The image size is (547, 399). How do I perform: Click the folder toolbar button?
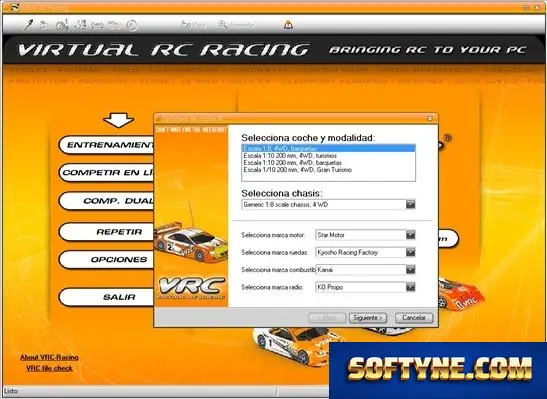point(193,25)
